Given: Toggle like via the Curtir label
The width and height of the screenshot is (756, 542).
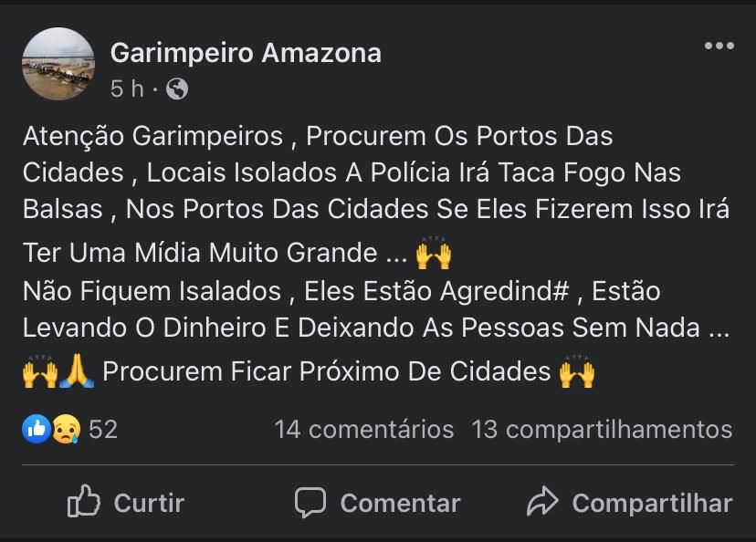Looking at the screenshot, I should (149, 503).
